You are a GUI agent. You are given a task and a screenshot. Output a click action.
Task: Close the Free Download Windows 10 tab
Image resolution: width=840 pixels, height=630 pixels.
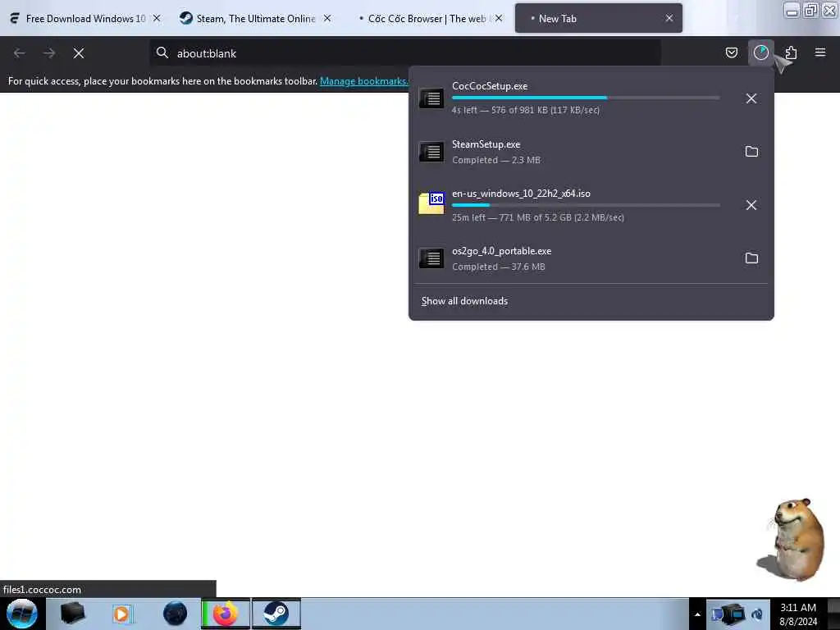[157, 18]
